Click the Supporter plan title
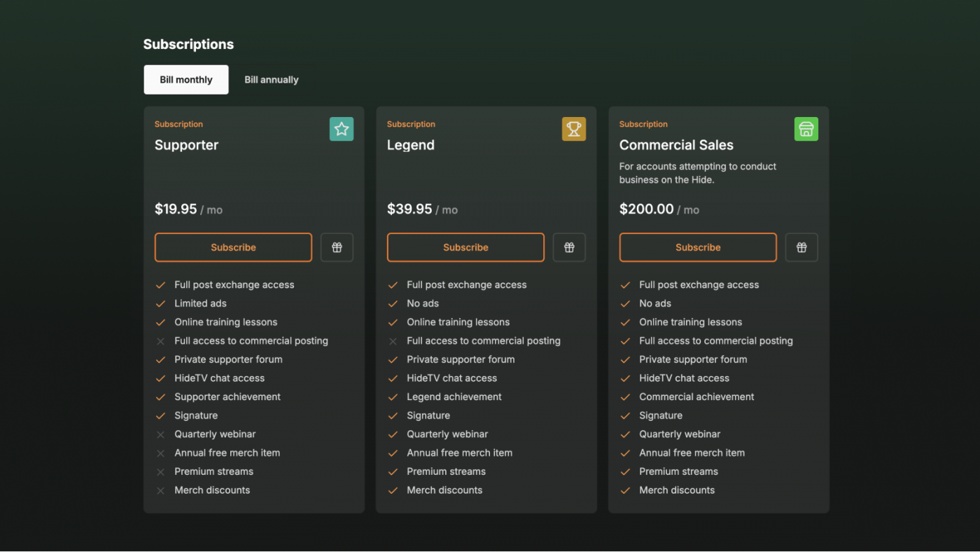 point(186,145)
